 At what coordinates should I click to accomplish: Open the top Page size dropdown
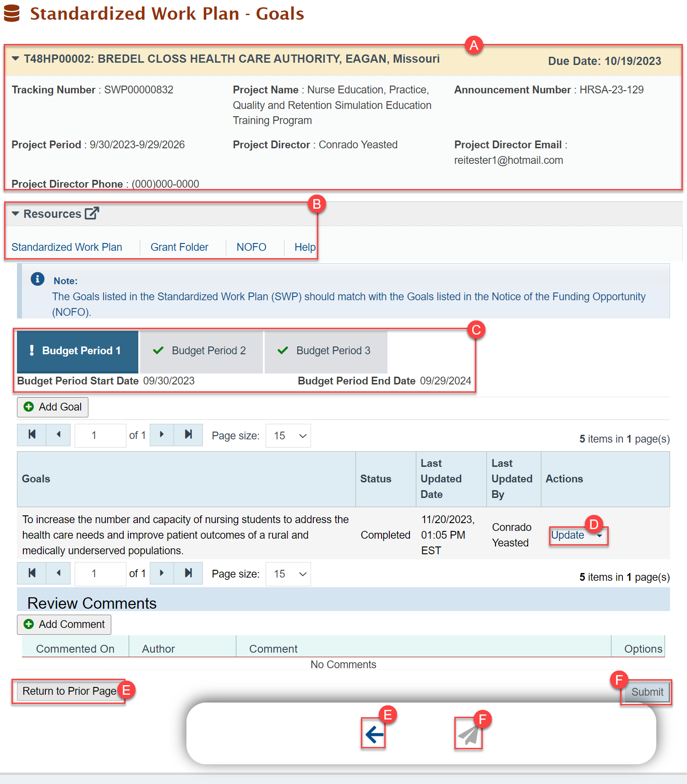pos(288,436)
